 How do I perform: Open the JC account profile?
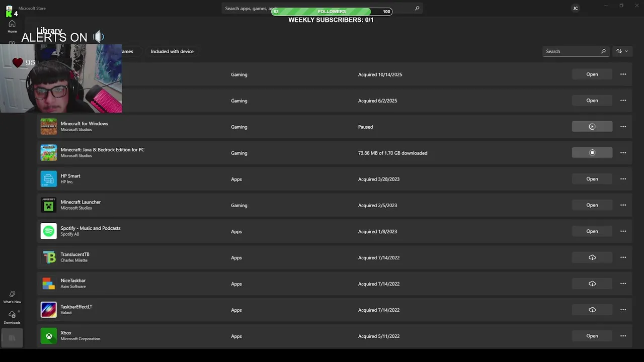pos(576,8)
